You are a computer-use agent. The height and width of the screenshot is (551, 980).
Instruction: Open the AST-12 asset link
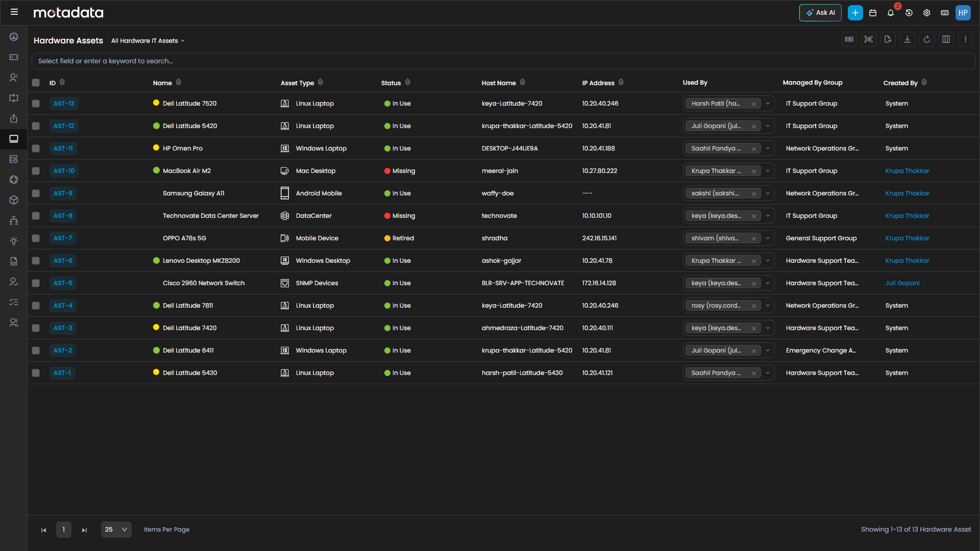point(64,126)
